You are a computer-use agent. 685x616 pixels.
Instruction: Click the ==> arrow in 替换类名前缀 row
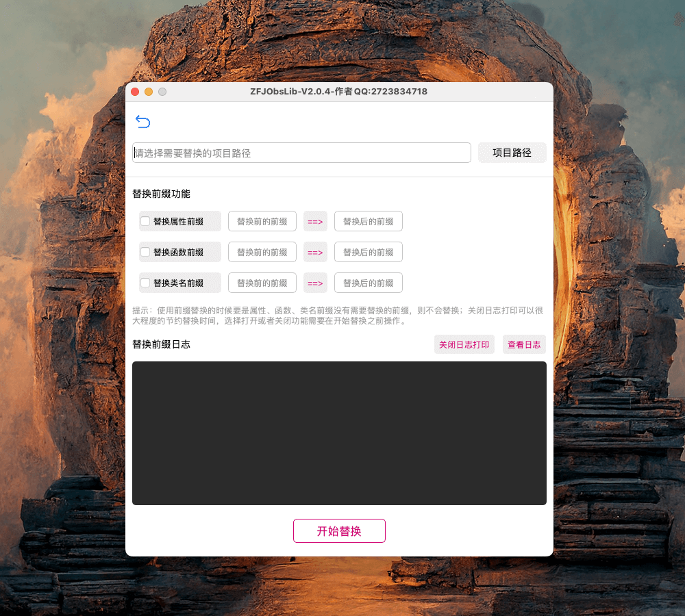click(x=315, y=283)
